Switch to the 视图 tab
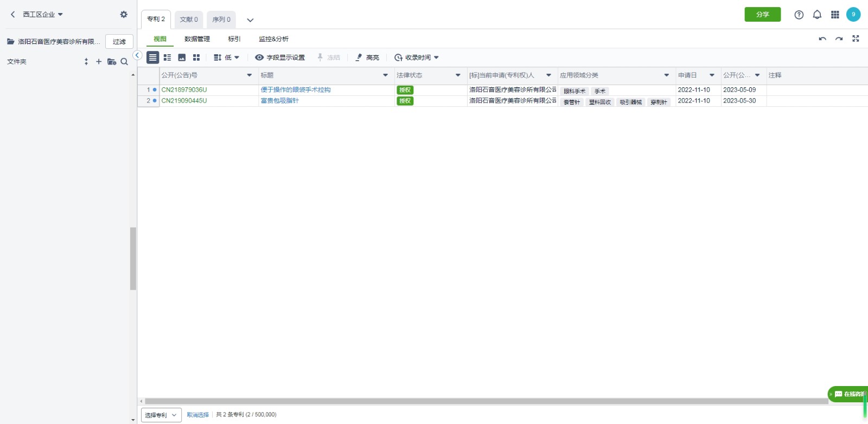Viewport: 868px width, 424px height. 160,39
